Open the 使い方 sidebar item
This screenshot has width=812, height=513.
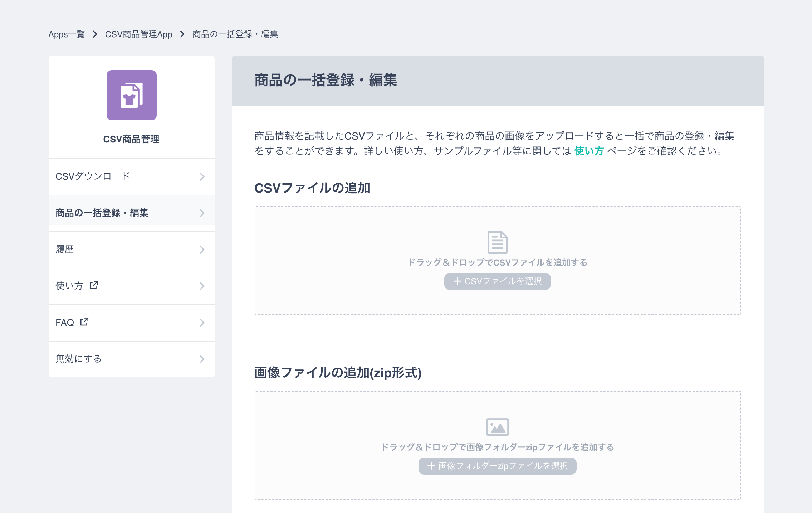pos(132,286)
